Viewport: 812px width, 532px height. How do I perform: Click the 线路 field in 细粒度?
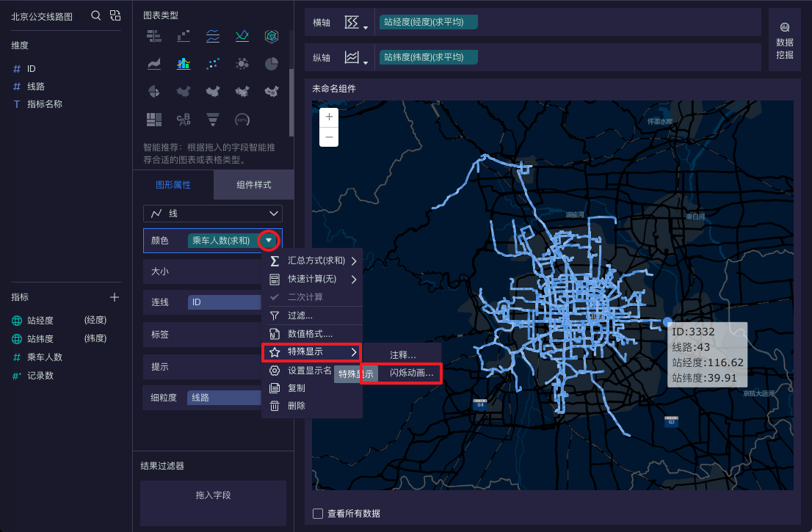pyautogui.click(x=224, y=398)
